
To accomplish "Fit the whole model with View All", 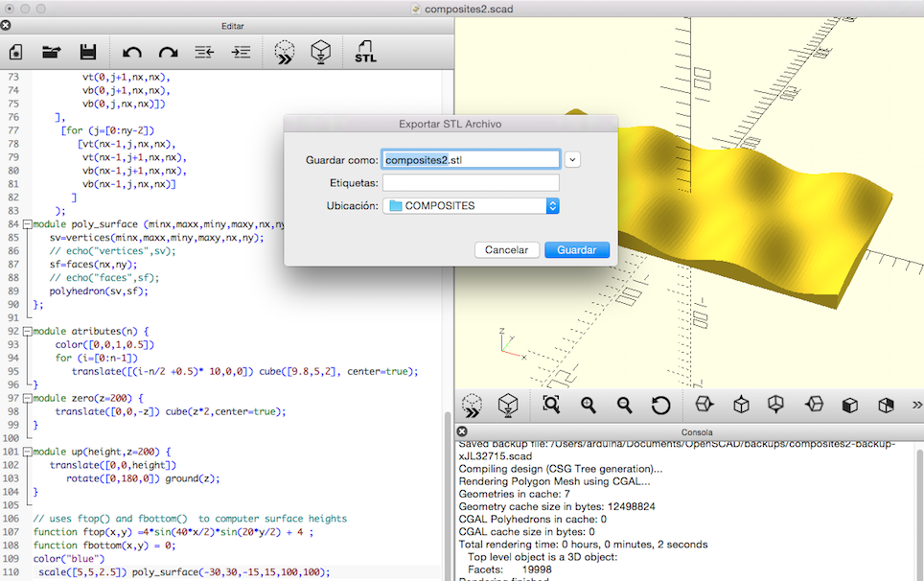I will click(551, 405).
